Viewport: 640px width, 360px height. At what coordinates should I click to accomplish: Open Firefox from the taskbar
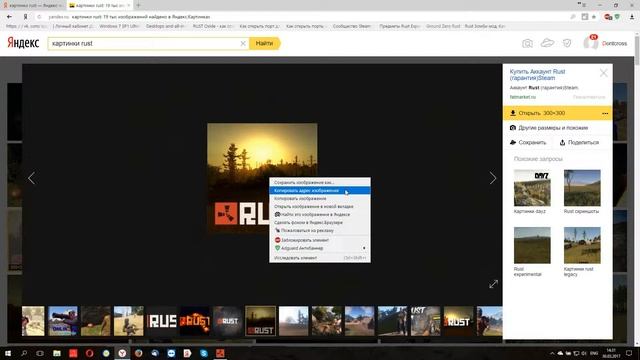coord(138,353)
